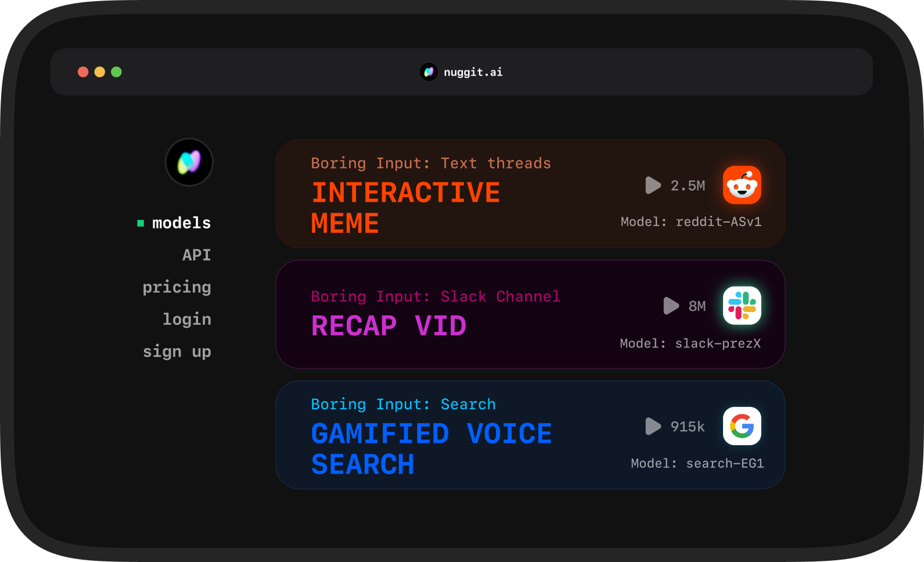Play the Gamified Voice Search model with 915k plays
924x562 pixels.
point(653,426)
